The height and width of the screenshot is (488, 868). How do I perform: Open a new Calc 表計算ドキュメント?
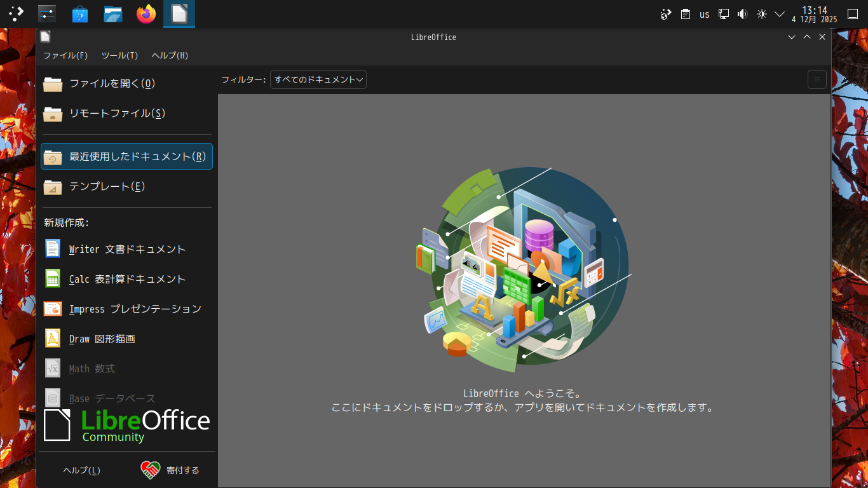tap(126, 278)
